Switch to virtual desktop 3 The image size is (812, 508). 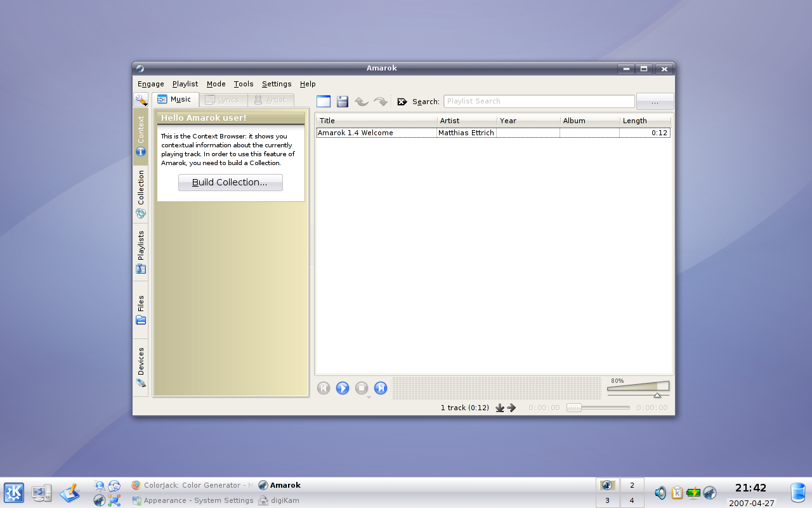(608, 500)
